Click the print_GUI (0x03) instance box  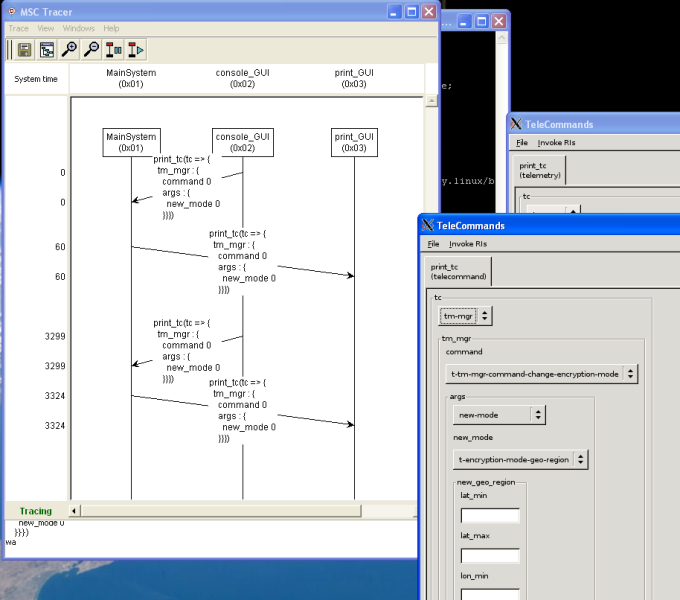point(354,142)
